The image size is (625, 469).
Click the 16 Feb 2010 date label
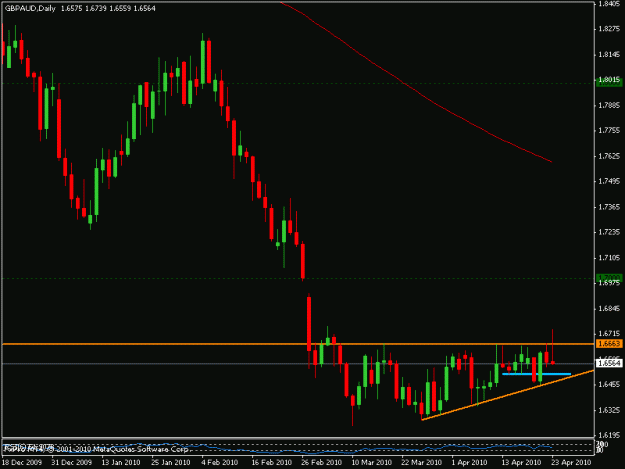click(x=271, y=463)
